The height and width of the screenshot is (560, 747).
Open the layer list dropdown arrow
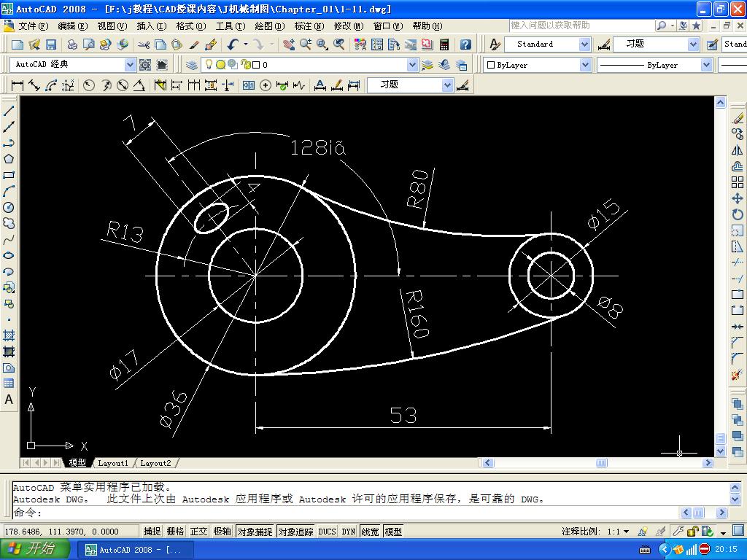click(x=413, y=65)
